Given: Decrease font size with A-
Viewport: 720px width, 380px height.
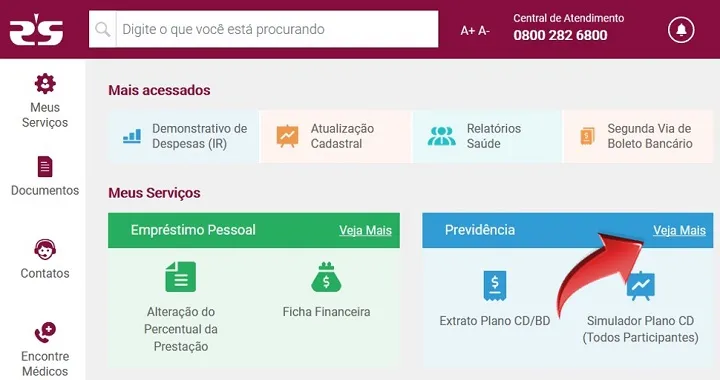Looking at the screenshot, I should click(484, 31).
